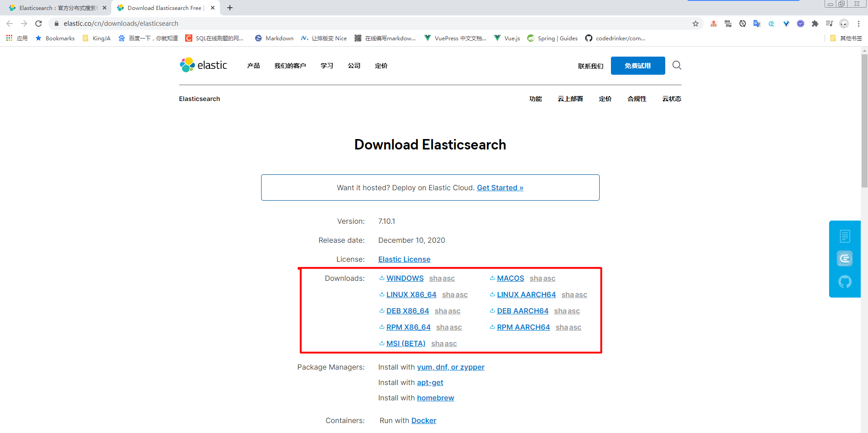
Task: Click the 联系我们 link
Action: click(x=591, y=66)
